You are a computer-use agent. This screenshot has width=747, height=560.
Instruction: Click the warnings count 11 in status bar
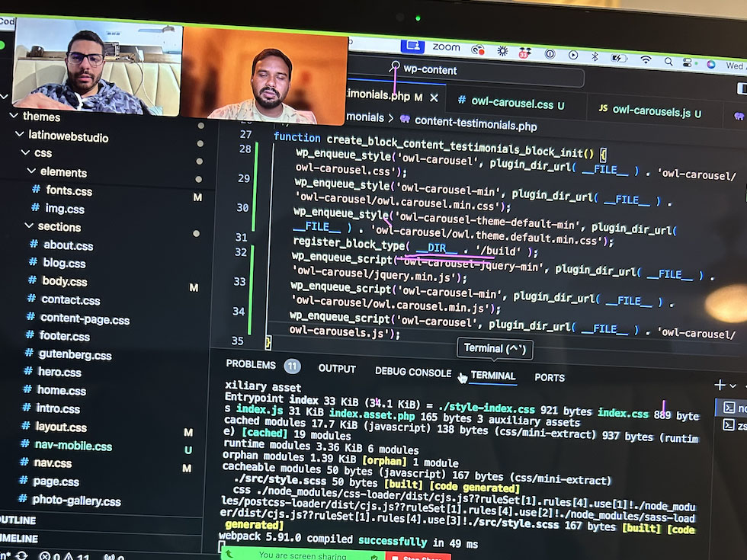77,557
